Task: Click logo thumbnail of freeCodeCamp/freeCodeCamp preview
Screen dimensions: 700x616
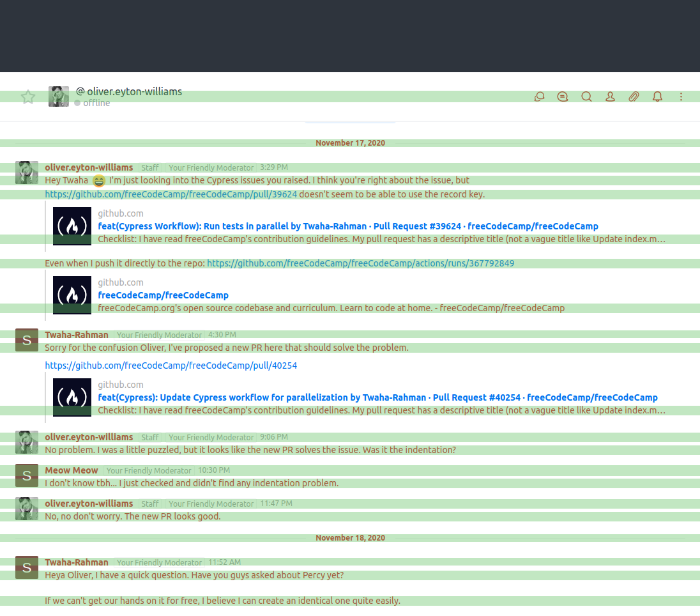Action: click(x=72, y=295)
